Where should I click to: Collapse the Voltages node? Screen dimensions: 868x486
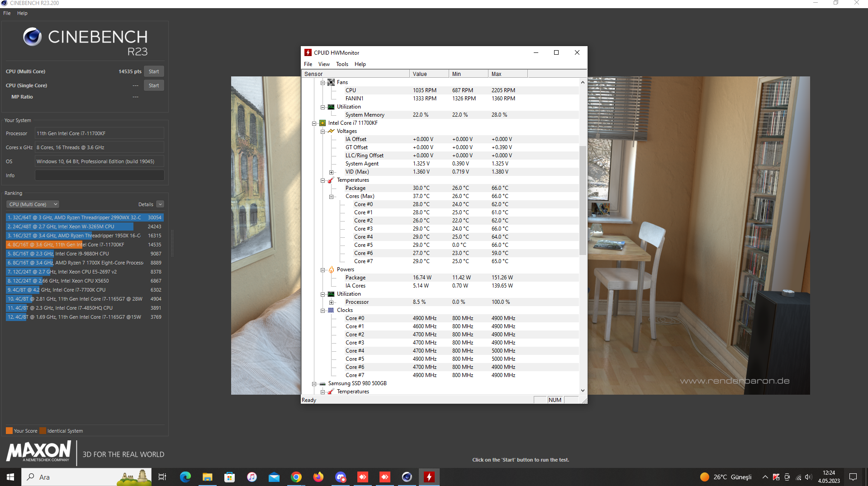click(323, 132)
